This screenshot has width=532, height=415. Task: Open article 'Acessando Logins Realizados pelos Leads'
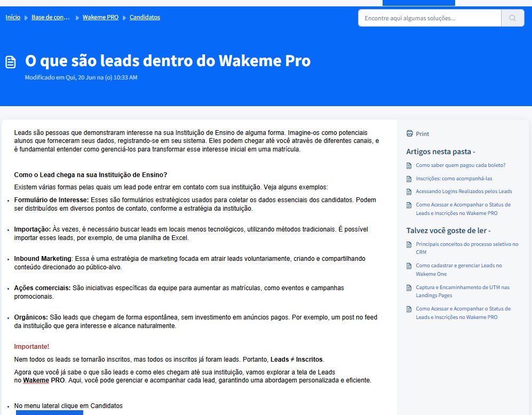(x=464, y=191)
